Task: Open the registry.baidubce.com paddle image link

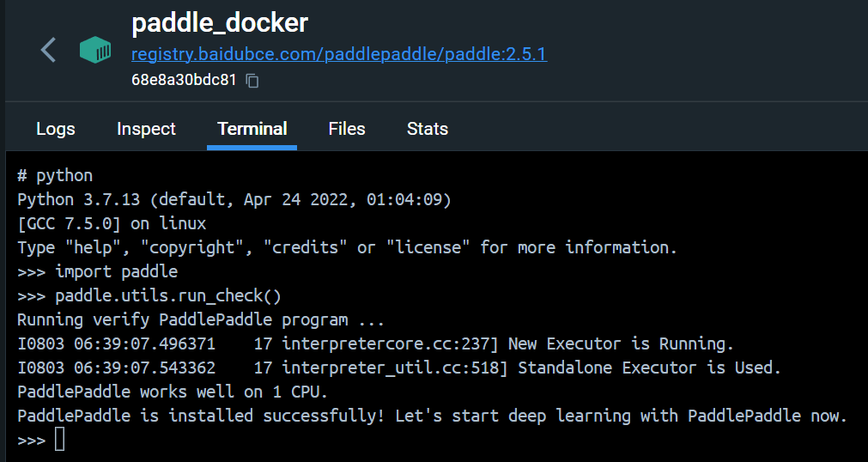Action: [339, 54]
